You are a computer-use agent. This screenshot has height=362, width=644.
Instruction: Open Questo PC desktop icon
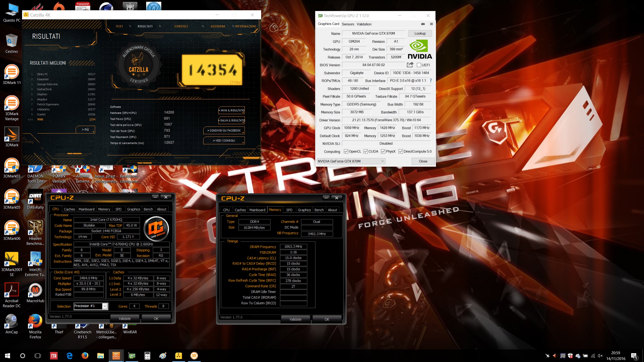pos(12,13)
